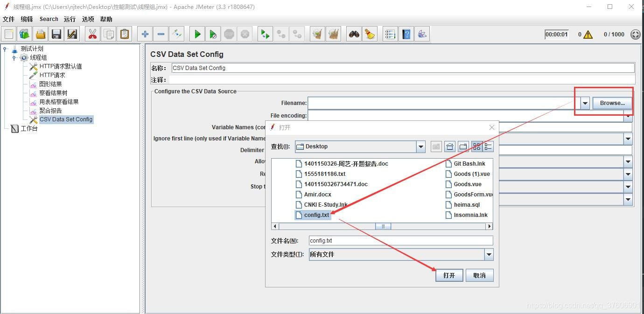Collapse the 线程组 tree node

(x=14, y=58)
